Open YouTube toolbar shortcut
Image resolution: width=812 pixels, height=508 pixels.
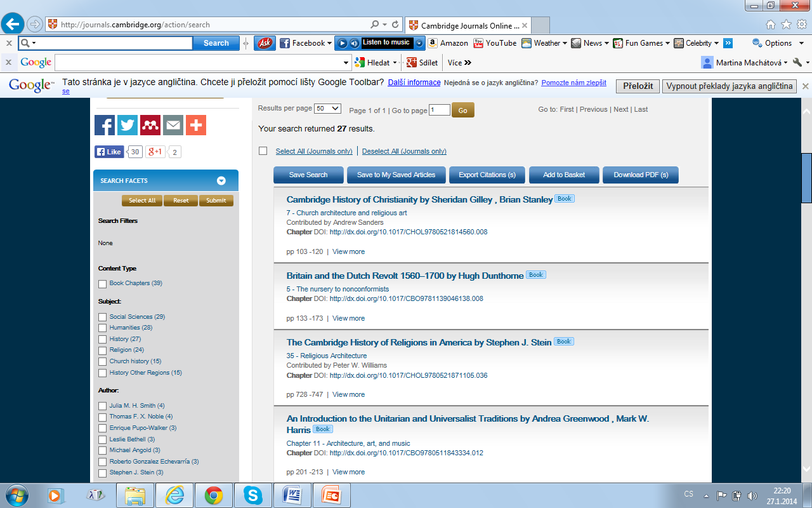click(x=495, y=43)
